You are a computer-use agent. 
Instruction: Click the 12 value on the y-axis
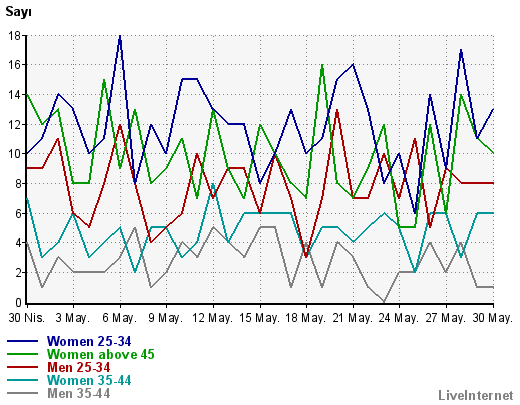pos(15,124)
